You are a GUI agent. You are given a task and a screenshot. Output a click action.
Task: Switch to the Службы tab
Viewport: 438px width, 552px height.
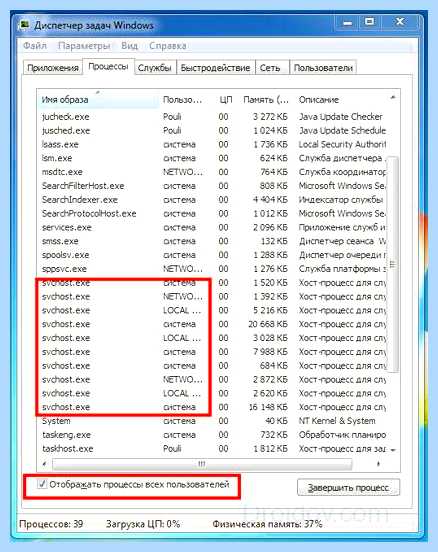pos(155,68)
